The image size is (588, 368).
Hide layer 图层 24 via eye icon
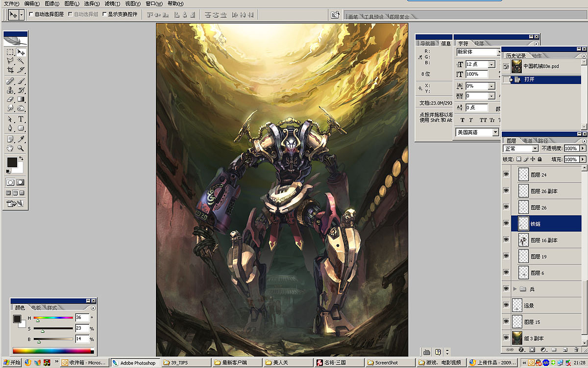click(x=506, y=174)
